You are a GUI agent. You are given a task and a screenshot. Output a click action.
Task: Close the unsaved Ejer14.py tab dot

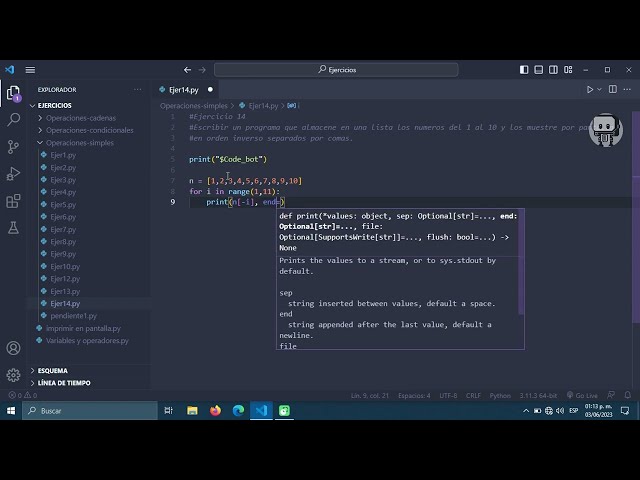(x=210, y=89)
